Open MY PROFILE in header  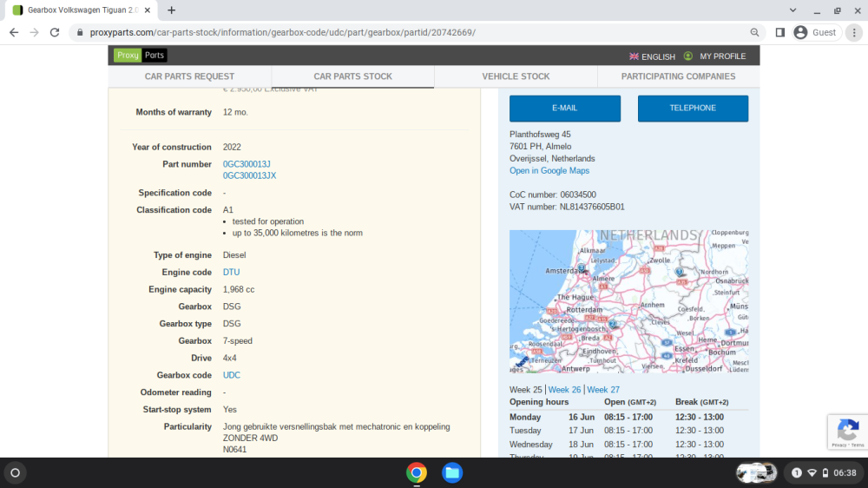coord(715,56)
